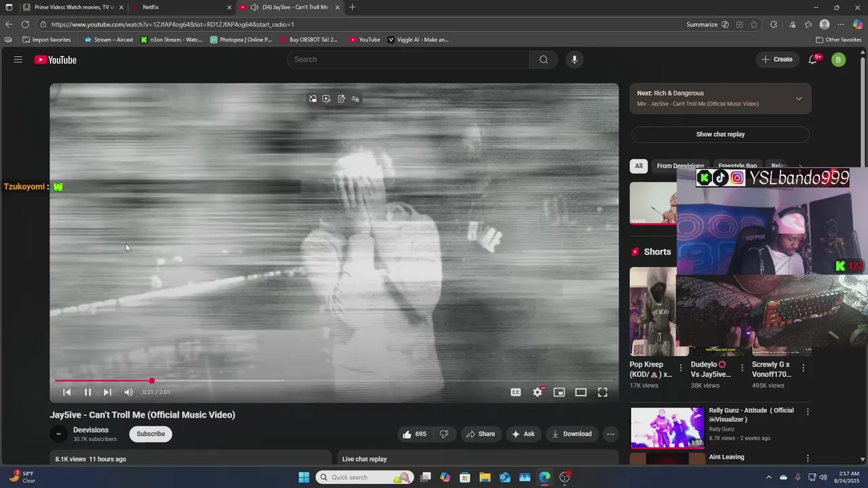The image size is (868, 488).
Task: Share the music video
Action: point(480,434)
